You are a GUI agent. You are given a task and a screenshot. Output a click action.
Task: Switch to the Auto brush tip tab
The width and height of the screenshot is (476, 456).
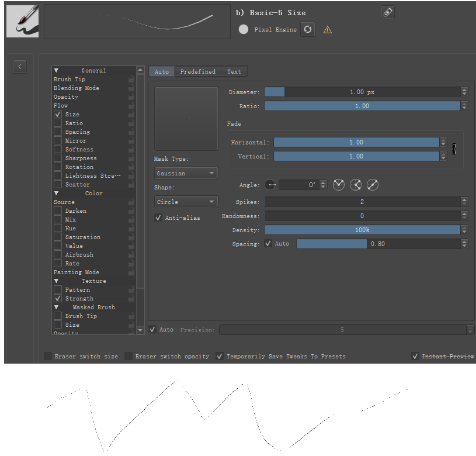click(x=162, y=72)
